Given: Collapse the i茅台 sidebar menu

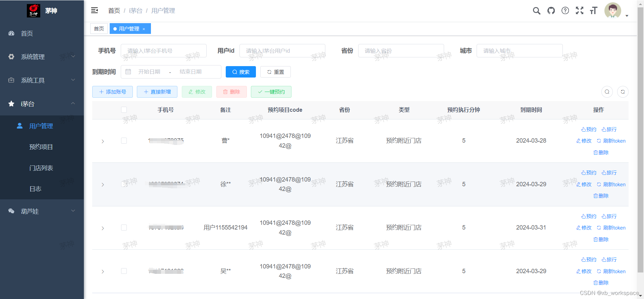Looking at the screenshot, I should tap(42, 104).
